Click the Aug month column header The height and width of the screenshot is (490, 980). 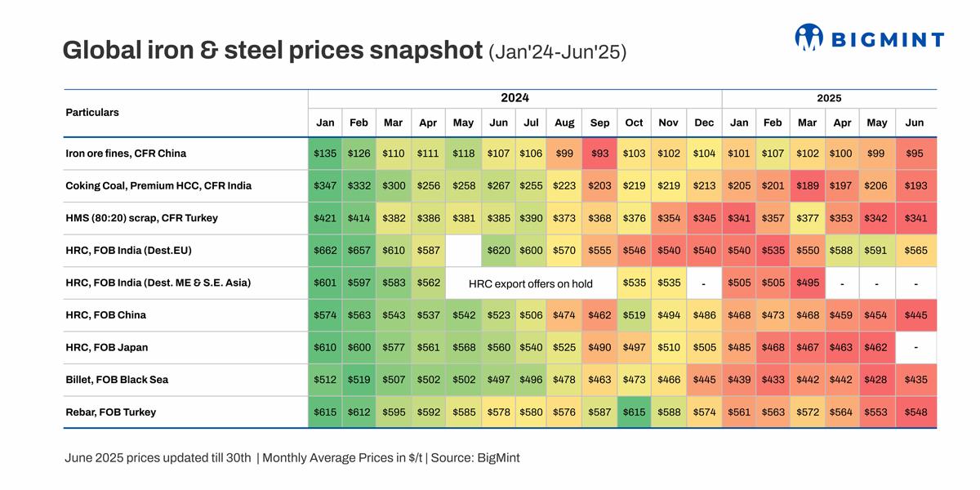coord(564,122)
